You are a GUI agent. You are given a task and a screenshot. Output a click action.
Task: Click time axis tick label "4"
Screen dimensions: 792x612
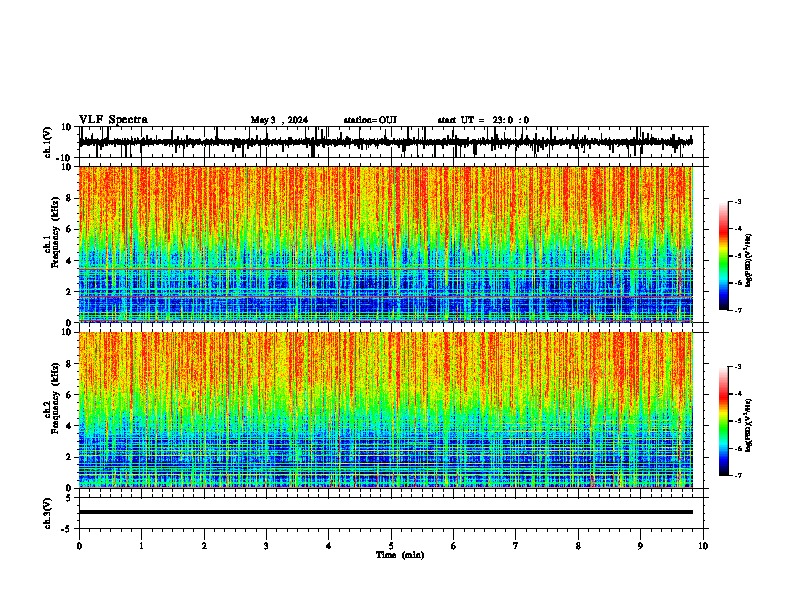tap(329, 546)
